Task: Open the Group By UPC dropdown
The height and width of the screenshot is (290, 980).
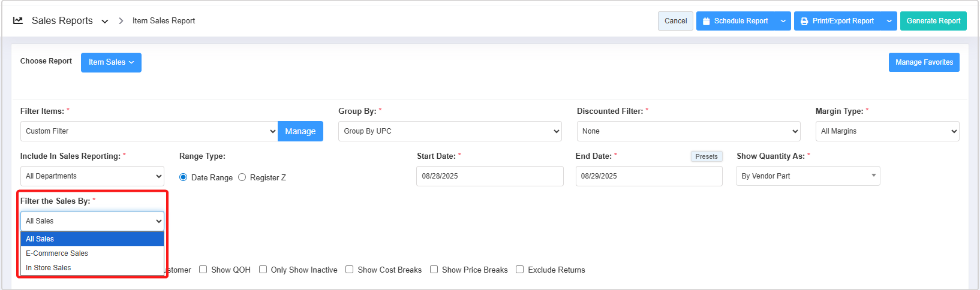Action: 450,131
